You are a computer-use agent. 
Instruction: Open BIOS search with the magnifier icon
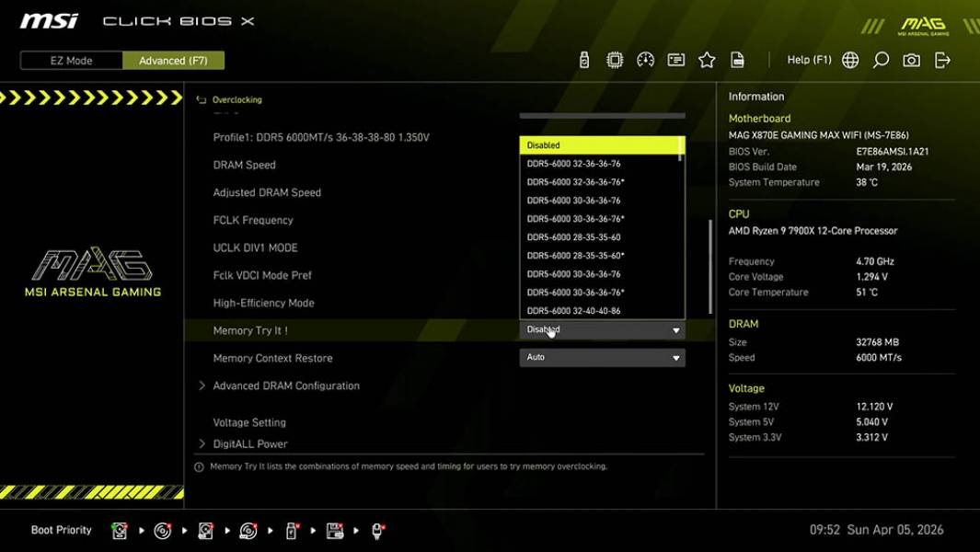click(x=881, y=59)
